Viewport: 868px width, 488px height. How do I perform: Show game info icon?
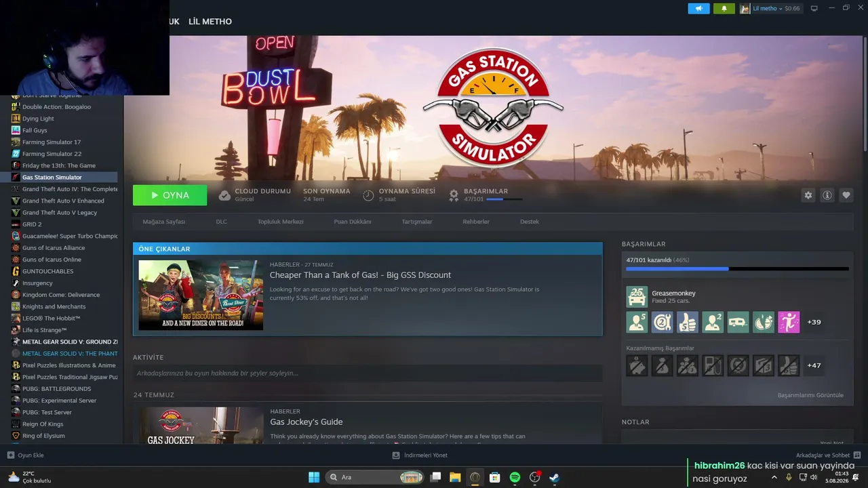[x=827, y=195]
